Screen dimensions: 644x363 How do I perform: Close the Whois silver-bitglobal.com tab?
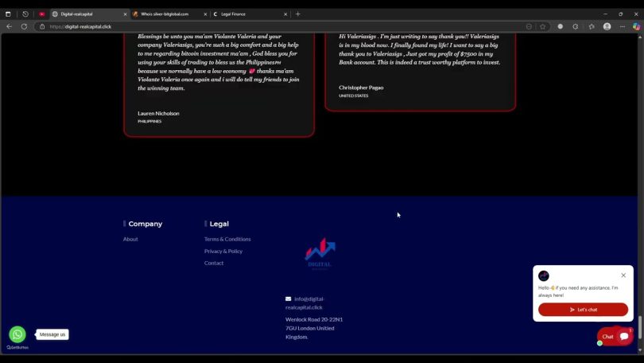tap(205, 14)
